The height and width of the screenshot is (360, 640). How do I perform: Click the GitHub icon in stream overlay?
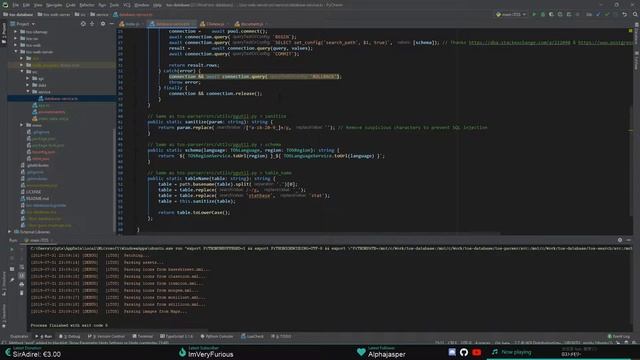click(464, 352)
